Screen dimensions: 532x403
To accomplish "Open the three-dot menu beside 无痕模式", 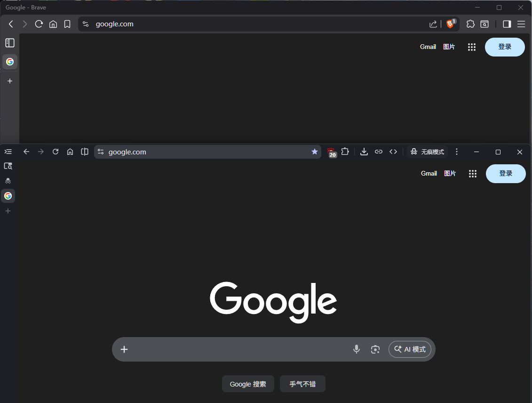I will click(457, 152).
